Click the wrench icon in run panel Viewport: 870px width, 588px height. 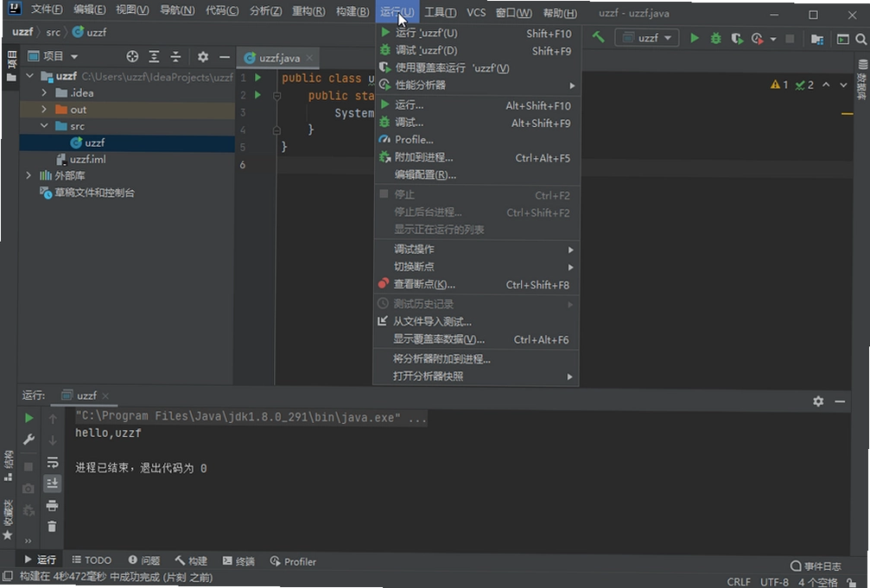point(29,439)
